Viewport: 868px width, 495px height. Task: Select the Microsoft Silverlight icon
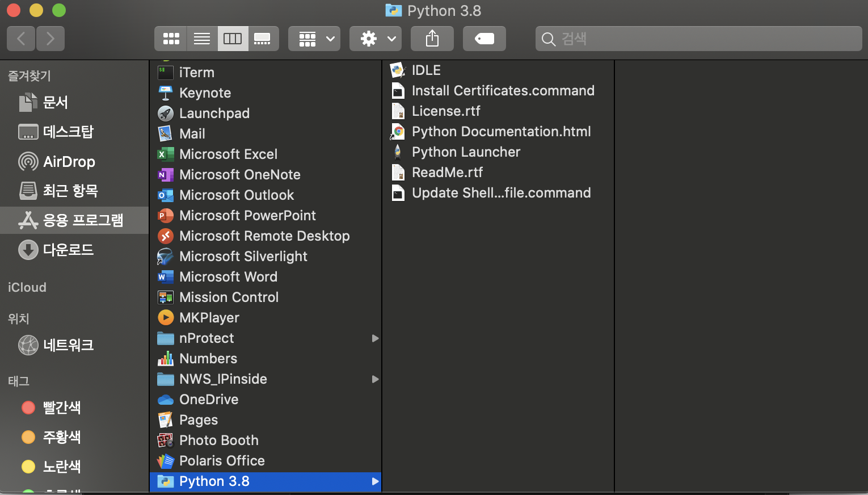(165, 257)
